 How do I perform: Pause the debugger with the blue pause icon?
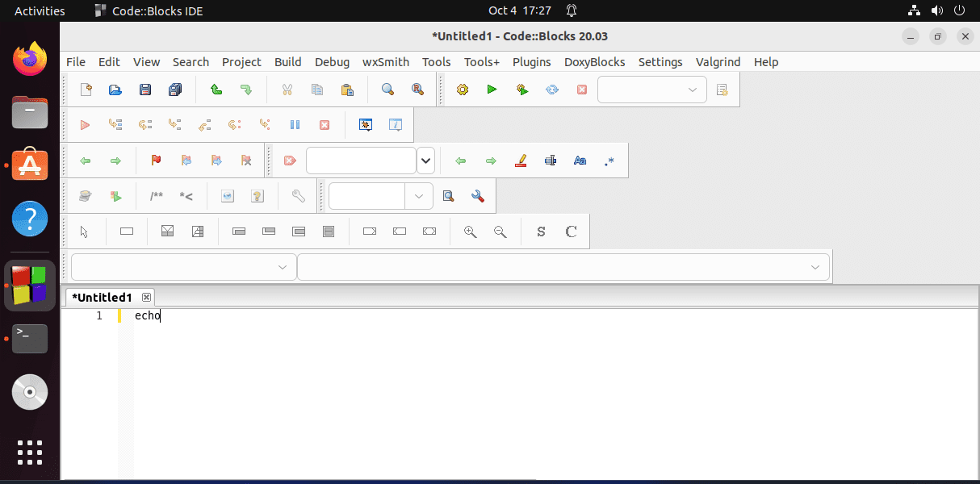(294, 124)
